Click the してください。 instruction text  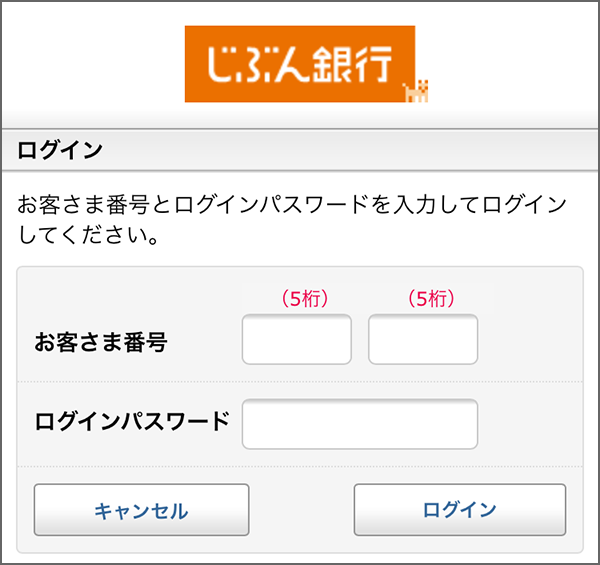pos(88,235)
